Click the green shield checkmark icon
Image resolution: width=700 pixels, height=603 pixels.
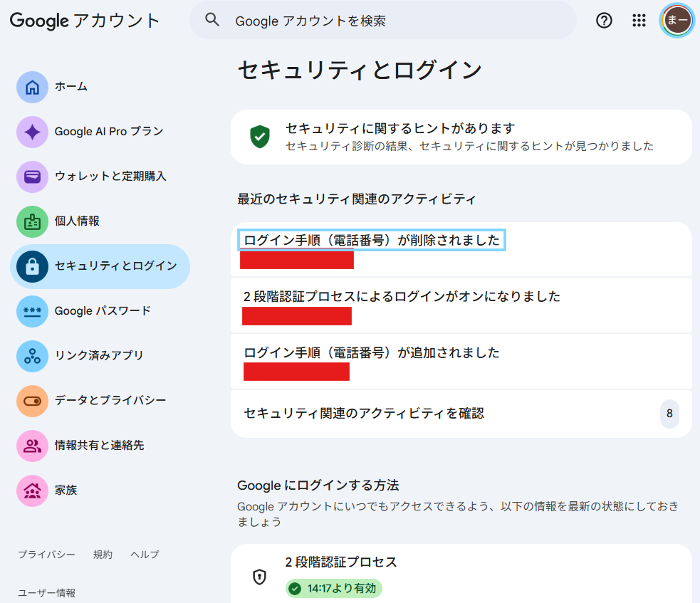(260, 137)
